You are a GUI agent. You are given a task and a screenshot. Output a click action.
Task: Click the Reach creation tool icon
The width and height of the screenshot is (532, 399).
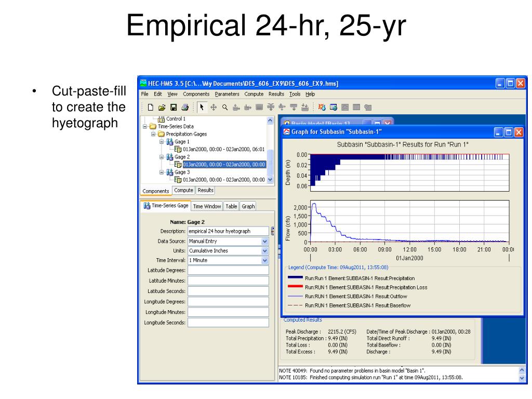coord(248,108)
